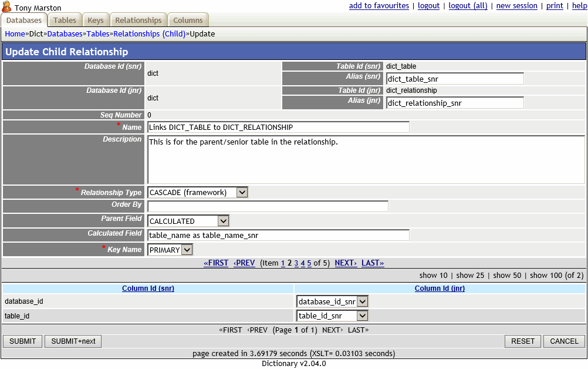Viewport: 588px width, 369px height.
Task: Sort by Column Id (snr) header
Action: pos(147,288)
